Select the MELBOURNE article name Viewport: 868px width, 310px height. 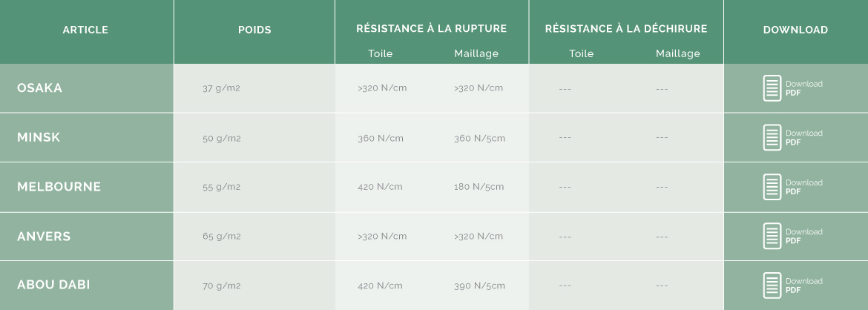[x=59, y=187]
